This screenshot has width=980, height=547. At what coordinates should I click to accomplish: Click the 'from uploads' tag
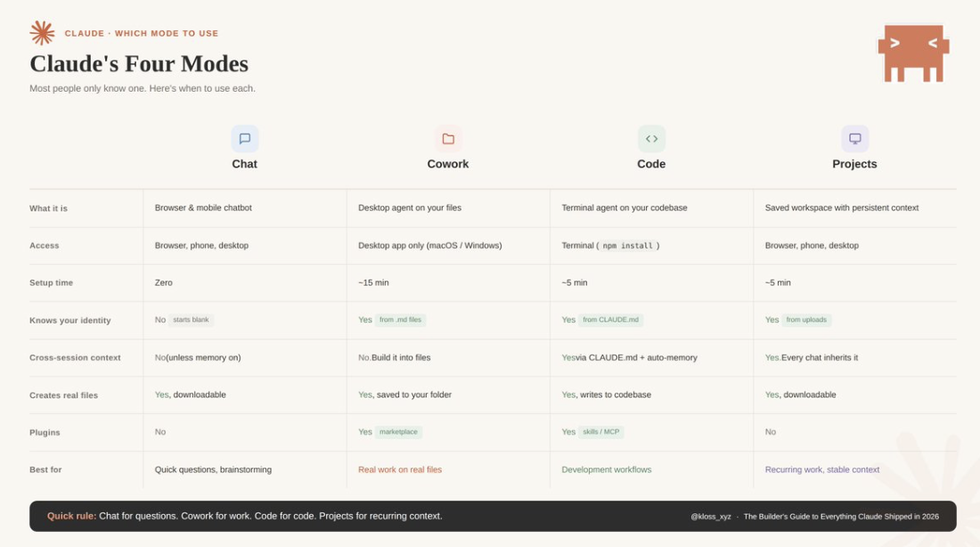(806, 320)
